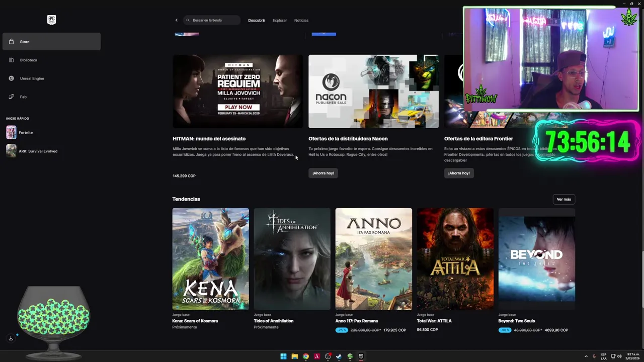Click 'Beyond: Two Souls' title text
The width and height of the screenshot is (644, 362).
pos(517,321)
